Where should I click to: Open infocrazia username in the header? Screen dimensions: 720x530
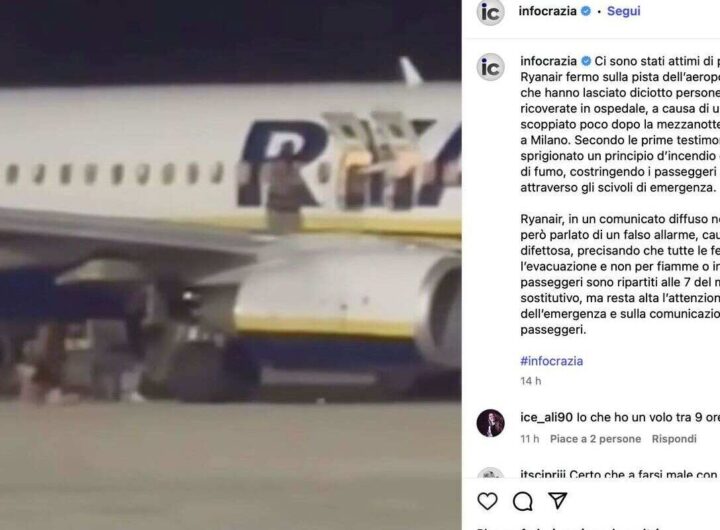click(547, 11)
